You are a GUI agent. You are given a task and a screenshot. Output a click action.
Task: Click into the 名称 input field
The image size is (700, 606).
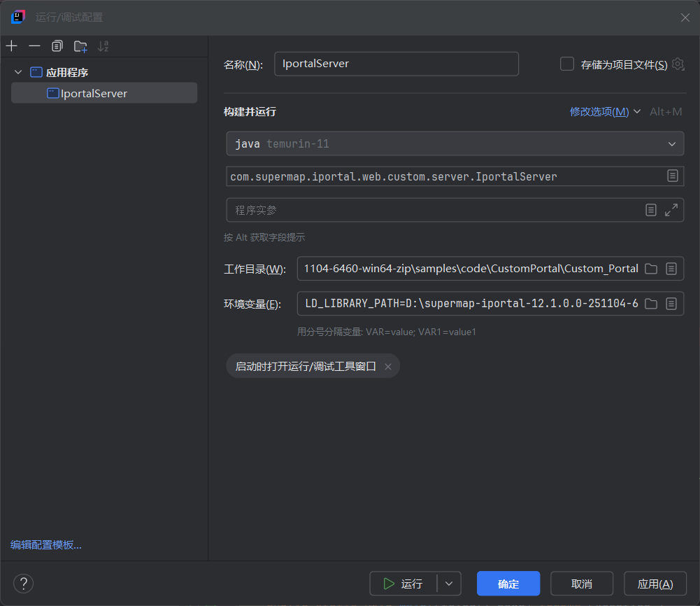click(x=396, y=64)
